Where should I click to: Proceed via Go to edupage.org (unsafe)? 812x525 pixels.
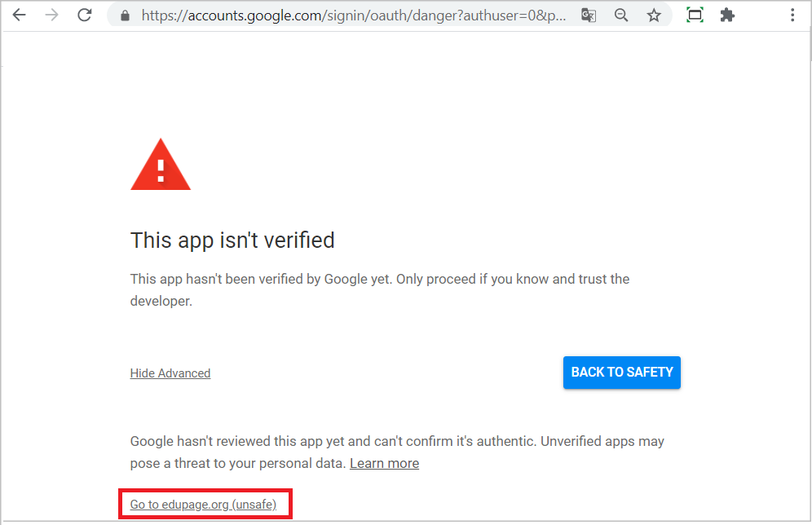203,505
